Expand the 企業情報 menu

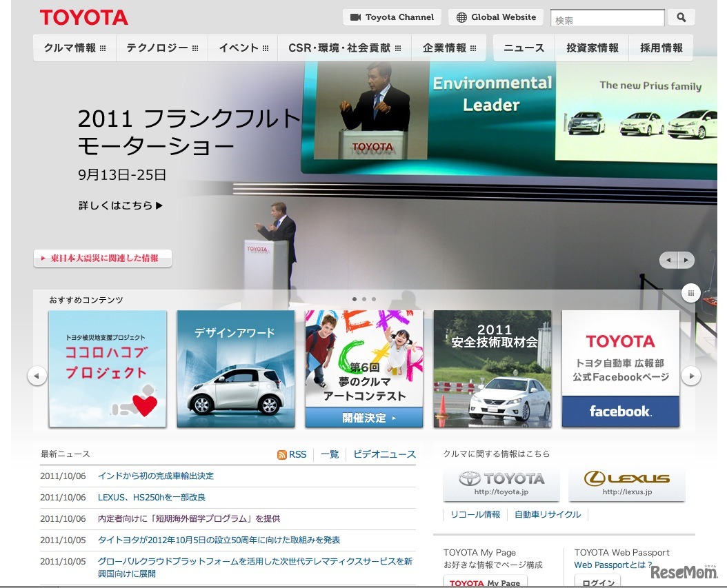pyautogui.click(x=449, y=48)
